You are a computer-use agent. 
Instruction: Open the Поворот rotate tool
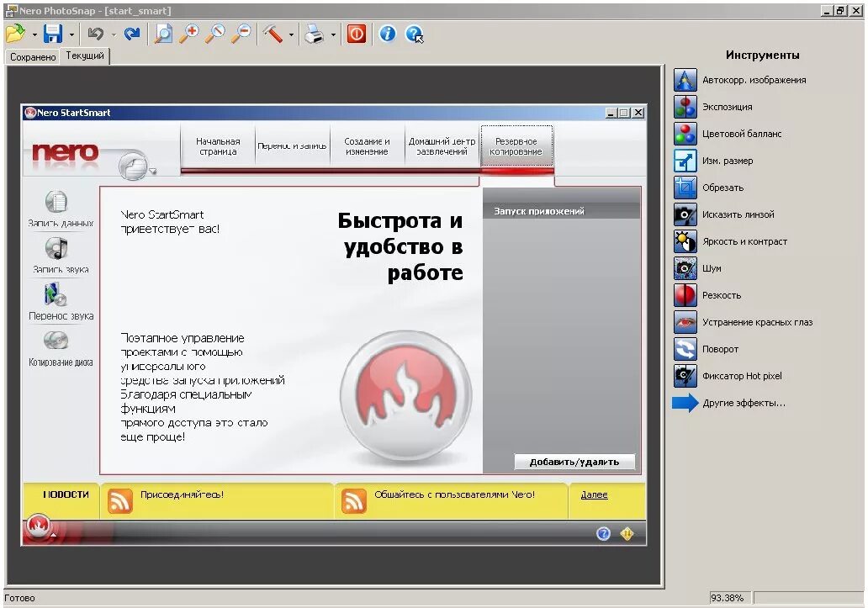(707, 349)
